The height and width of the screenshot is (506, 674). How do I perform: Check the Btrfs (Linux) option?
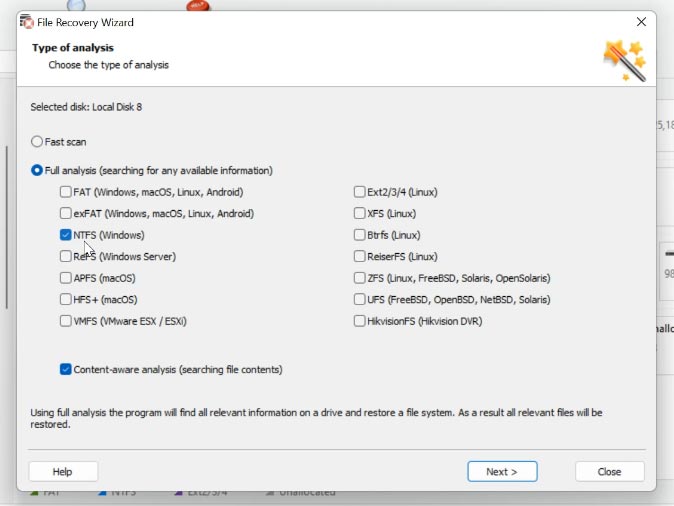pos(359,235)
